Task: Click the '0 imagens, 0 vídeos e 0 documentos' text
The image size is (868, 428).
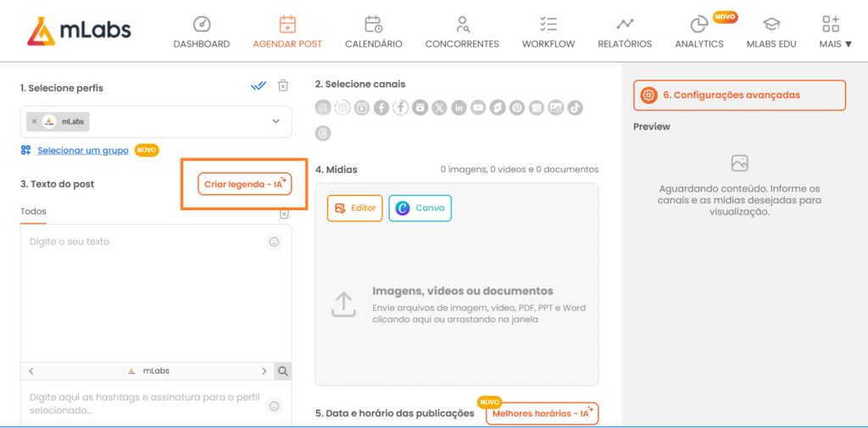Action: (x=520, y=170)
